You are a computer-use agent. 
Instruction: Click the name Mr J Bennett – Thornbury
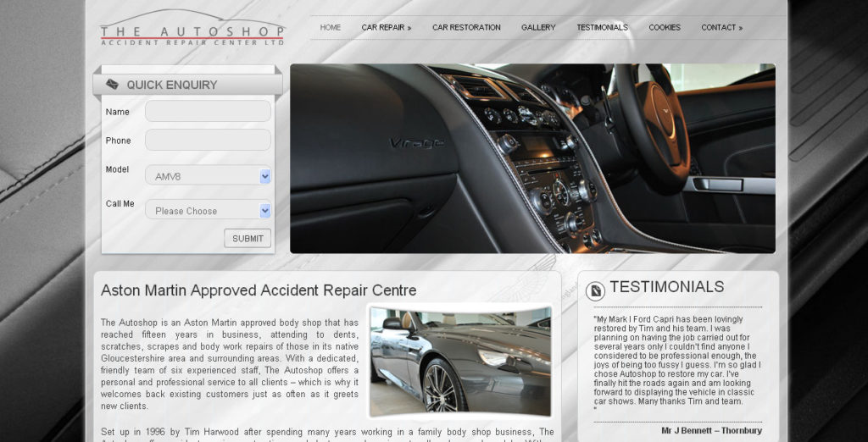[711, 430]
